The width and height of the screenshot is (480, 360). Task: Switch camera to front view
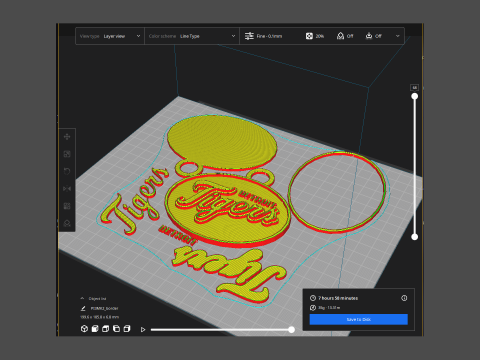coord(95,329)
